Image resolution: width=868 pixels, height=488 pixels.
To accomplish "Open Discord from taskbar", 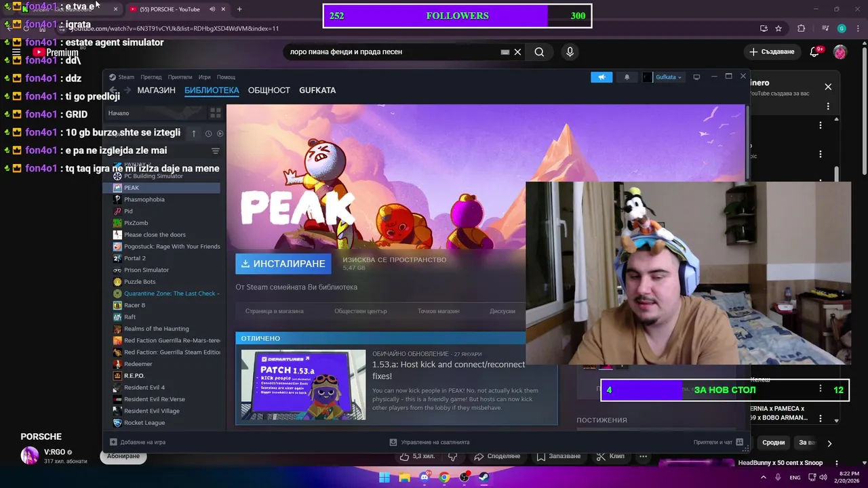I will [425, 477].
